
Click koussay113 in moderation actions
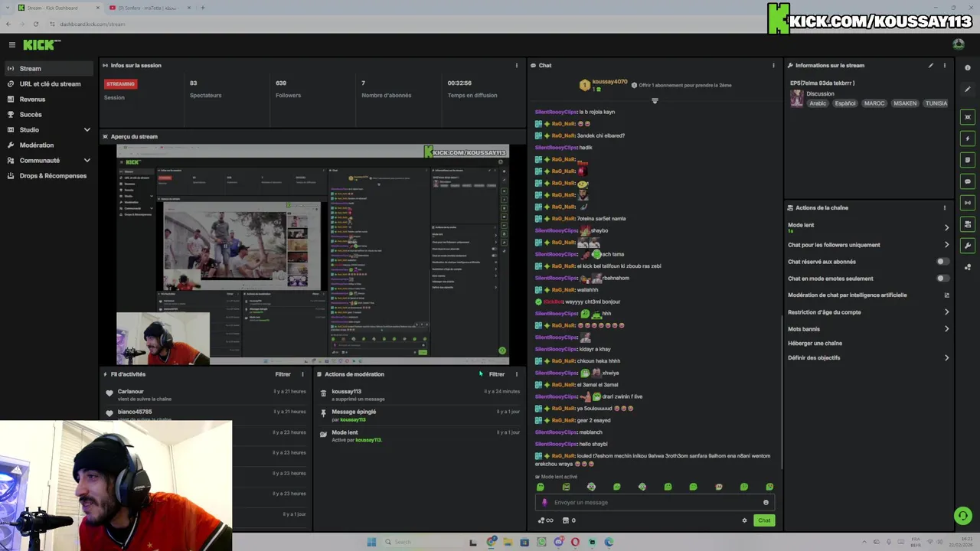click(346, 392)
